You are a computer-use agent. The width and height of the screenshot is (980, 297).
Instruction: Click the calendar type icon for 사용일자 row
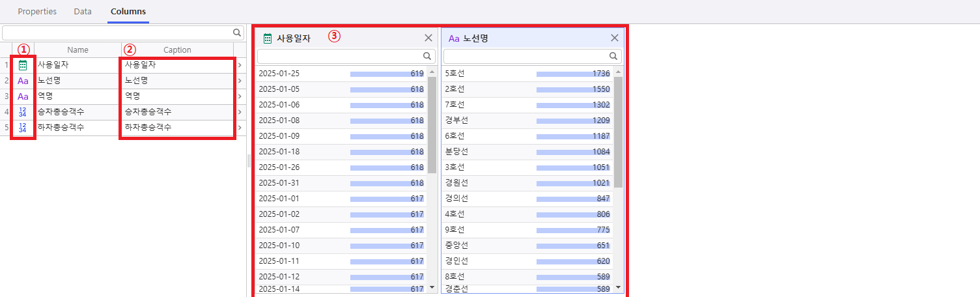[23, 65]
